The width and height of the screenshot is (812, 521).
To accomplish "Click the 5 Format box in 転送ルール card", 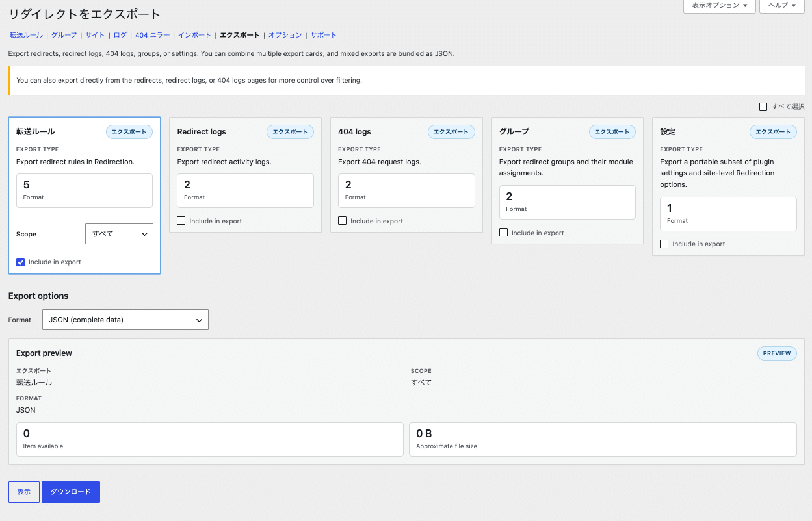I will 85,190.
